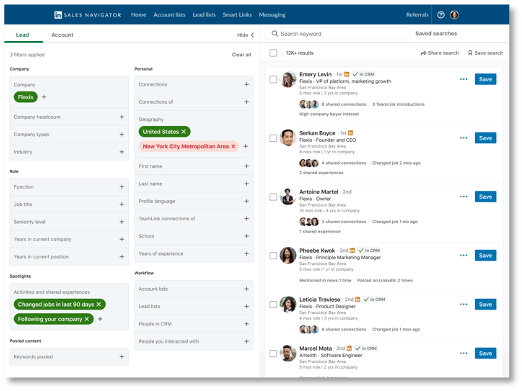This screenshot has height=391, width=522.
Task: Add another geography filter with plus
Action: click(246, 146)
